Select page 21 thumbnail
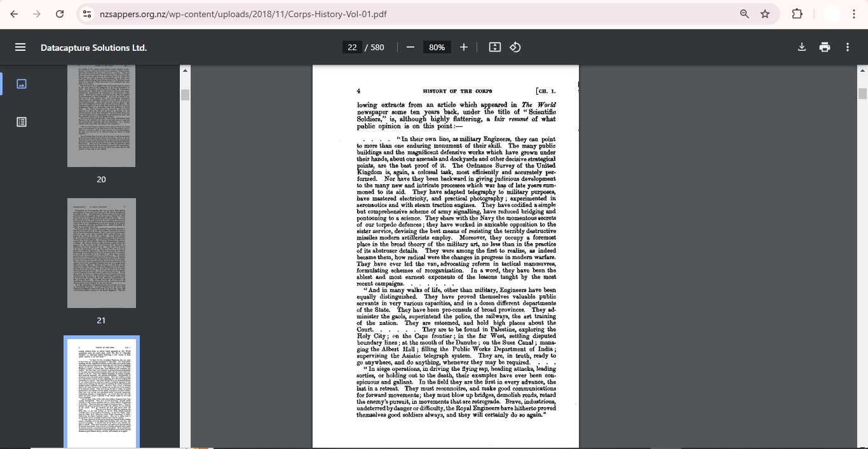Viewport: 868px width, 449px height. 102,253
